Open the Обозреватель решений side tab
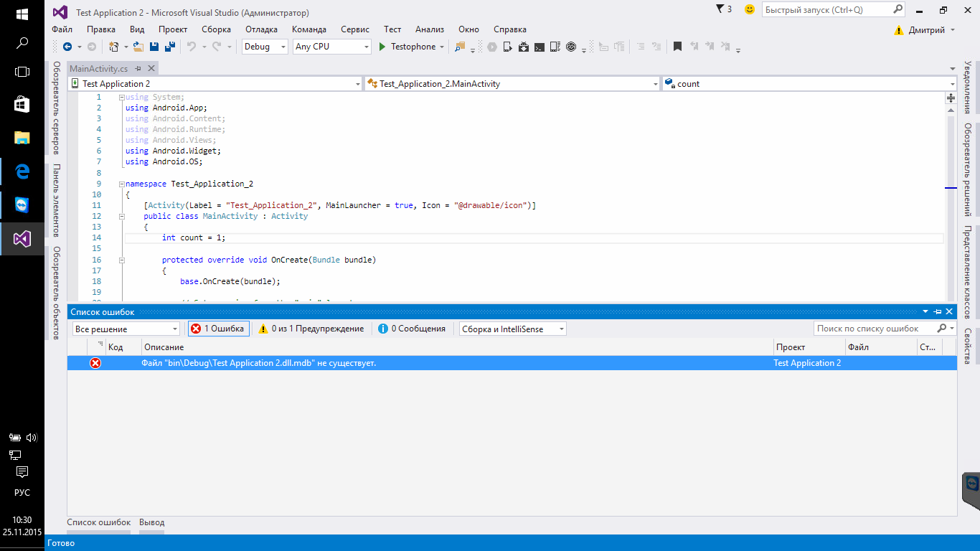 967,170
